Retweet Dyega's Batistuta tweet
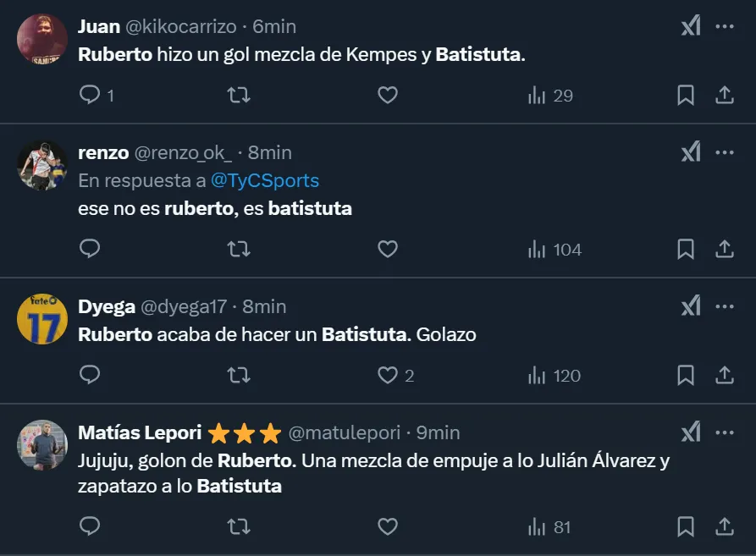This screenshot has height=556, width=756. click(x=239, y=376)
